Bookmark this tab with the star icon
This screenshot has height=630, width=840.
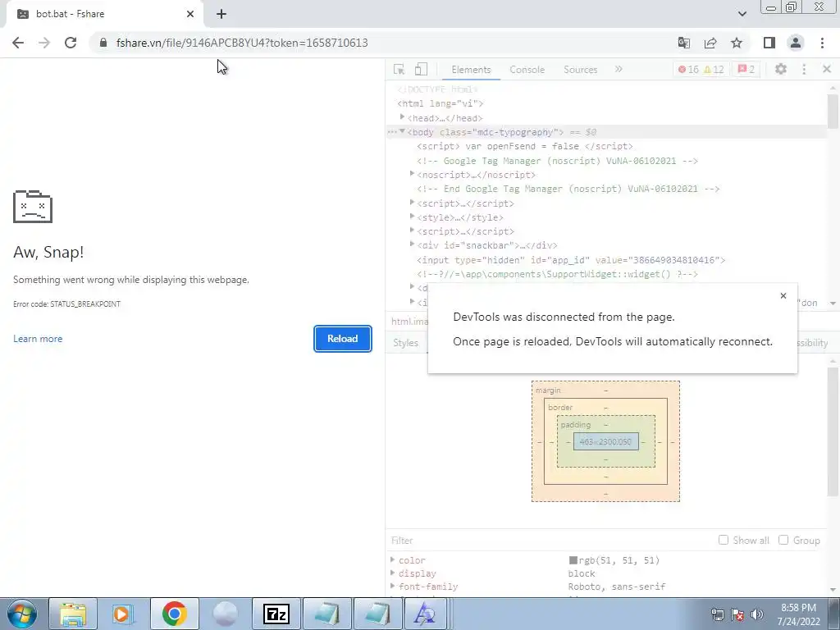pos(737,43)
